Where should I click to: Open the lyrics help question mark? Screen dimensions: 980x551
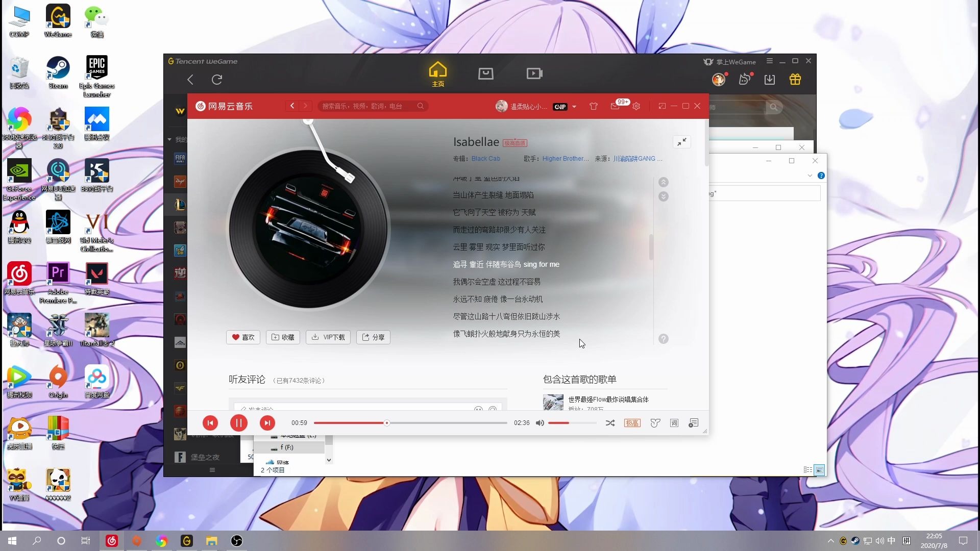(663, 339)
